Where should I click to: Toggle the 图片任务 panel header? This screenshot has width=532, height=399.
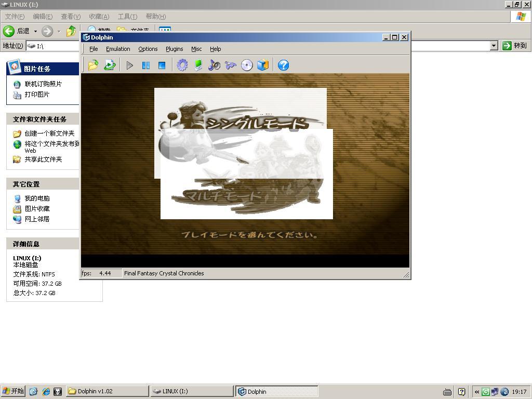coord(43,69)
